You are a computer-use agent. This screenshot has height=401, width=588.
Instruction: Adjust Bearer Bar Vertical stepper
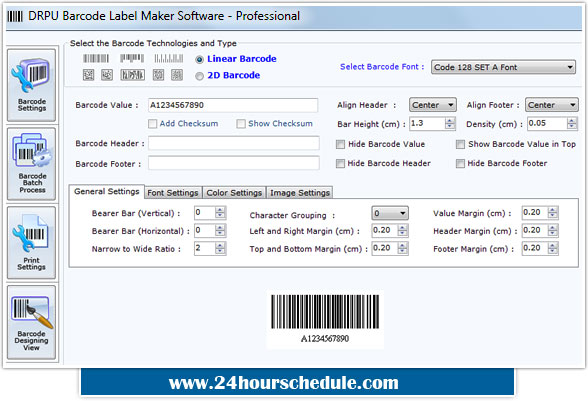tap(220, 213)
